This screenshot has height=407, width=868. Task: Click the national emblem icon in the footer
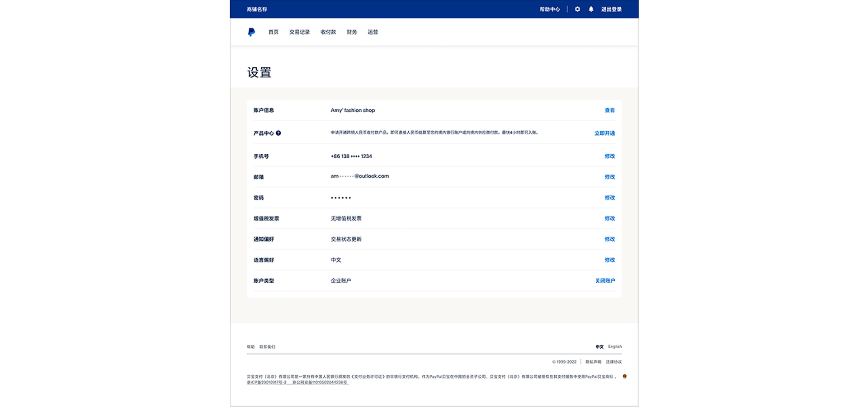(625, 377)
